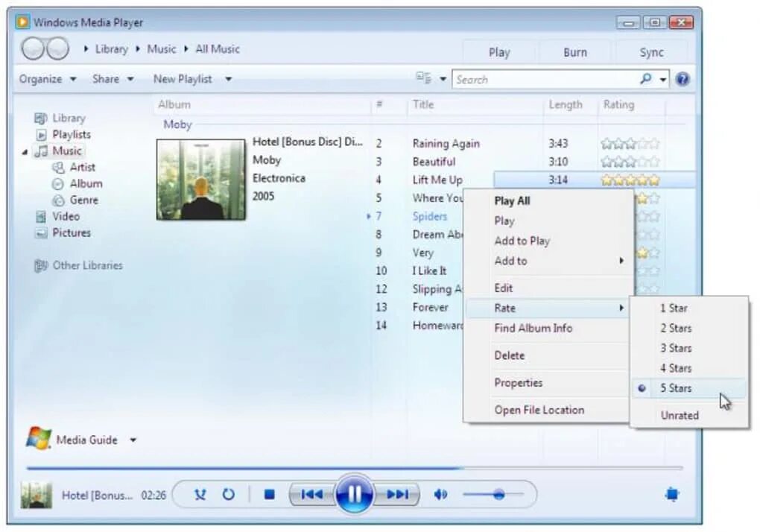Viewport: 760px width, 532px height.
Task: Click in the Search box
Action: point(545,80)
